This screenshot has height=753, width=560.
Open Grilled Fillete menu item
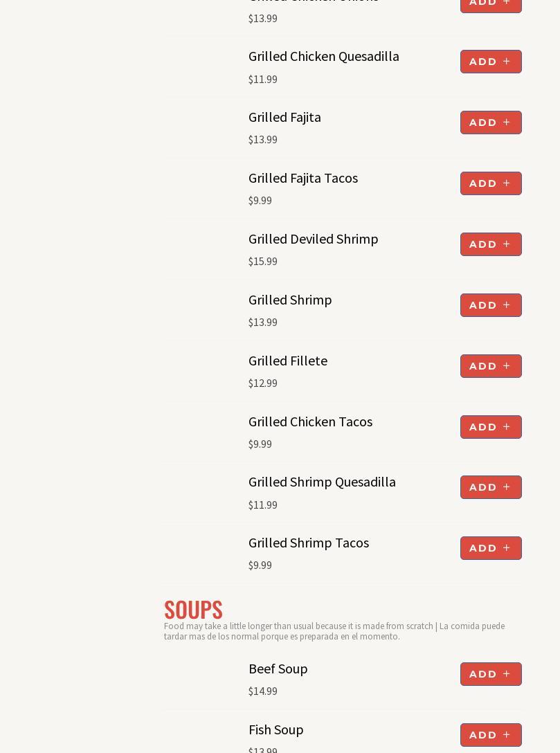pos(287,361)
